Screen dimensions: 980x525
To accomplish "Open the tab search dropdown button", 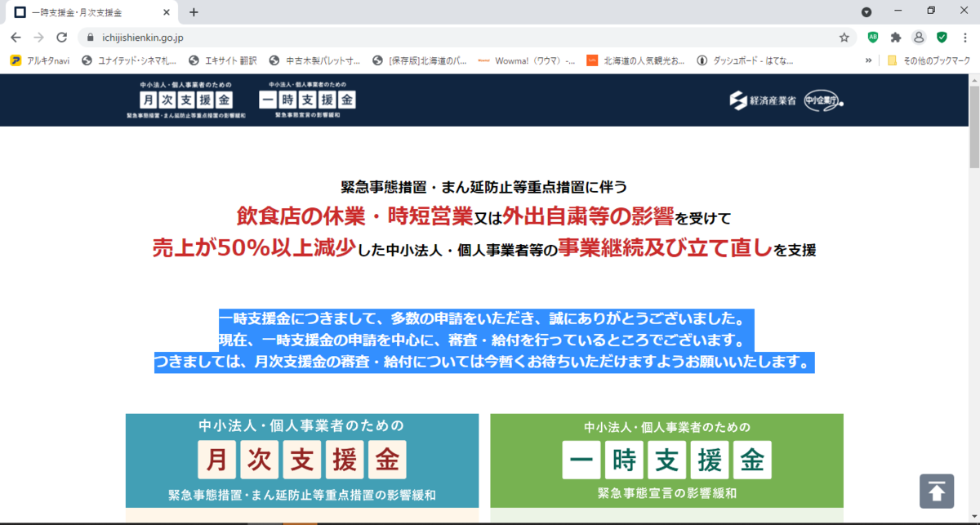I will coord(866,12).
